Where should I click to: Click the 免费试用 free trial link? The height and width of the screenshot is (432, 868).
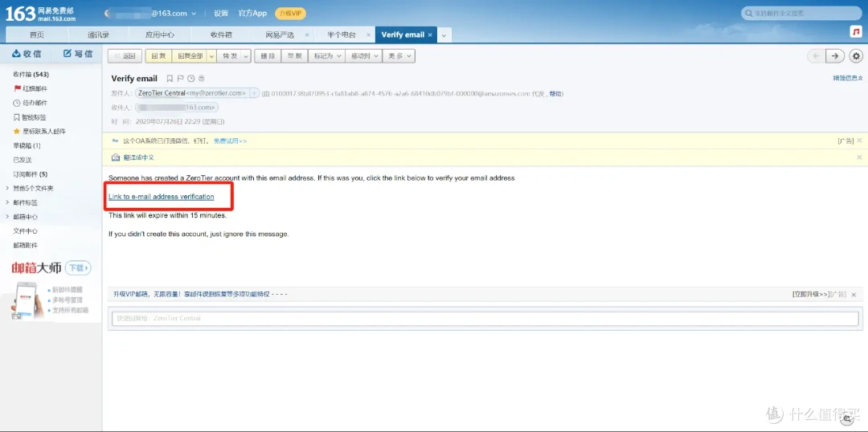click(231, 141)
